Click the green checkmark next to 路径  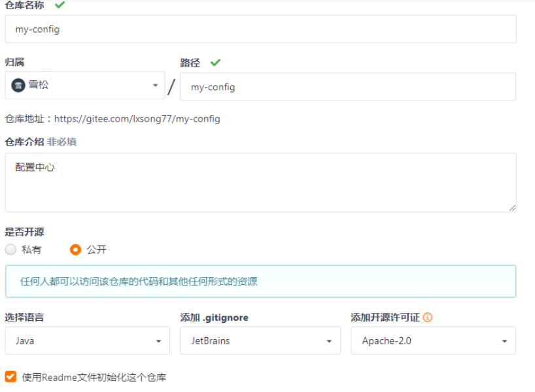215,62
